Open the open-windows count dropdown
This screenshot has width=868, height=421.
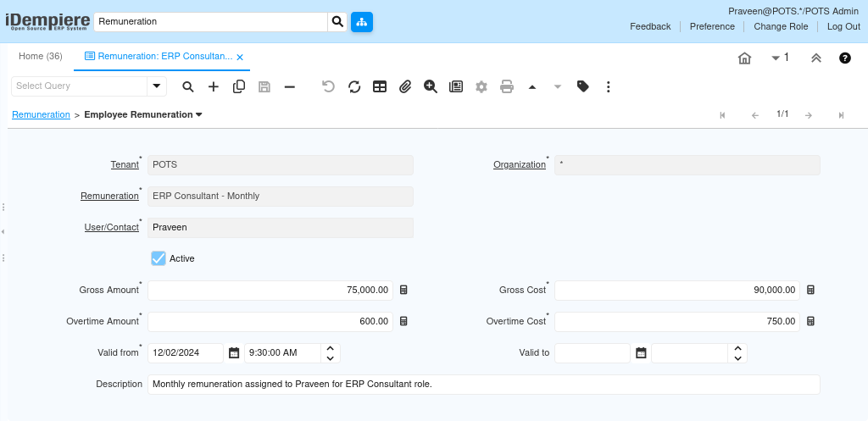click(x=780, y=58)
